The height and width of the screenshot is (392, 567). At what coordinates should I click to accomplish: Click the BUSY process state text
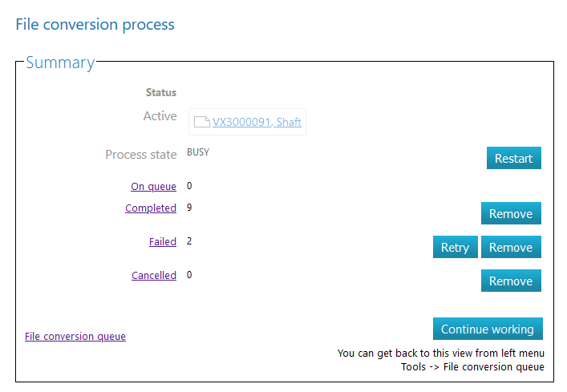click(x=198, y=152)
